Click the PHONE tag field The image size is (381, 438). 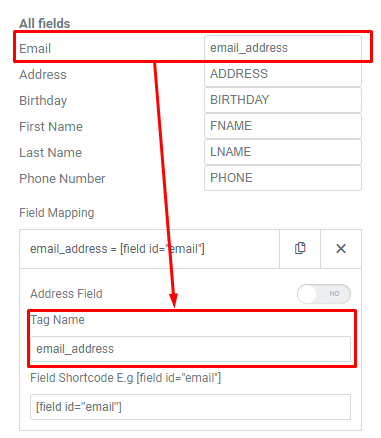pos(283,178)
